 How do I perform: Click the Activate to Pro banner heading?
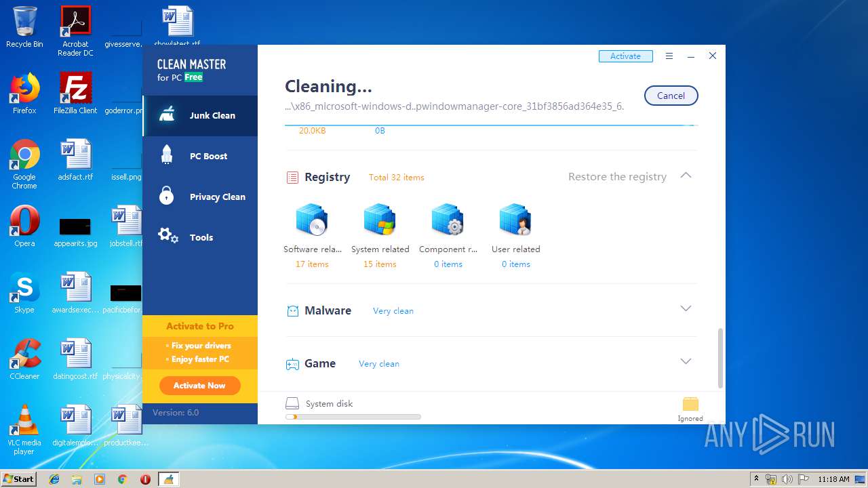(x=200, y=326)
